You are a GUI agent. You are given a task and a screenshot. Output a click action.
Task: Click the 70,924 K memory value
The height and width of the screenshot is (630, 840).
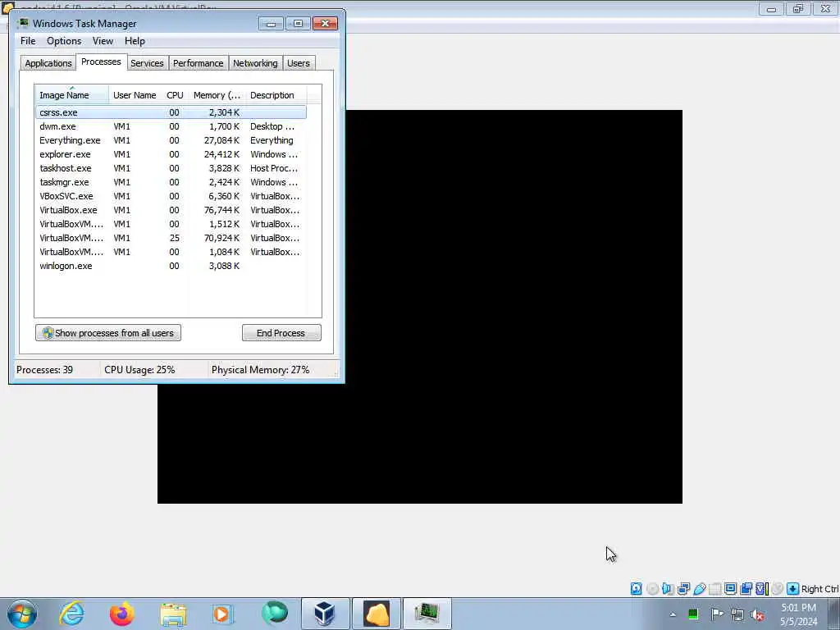point(221,238)
